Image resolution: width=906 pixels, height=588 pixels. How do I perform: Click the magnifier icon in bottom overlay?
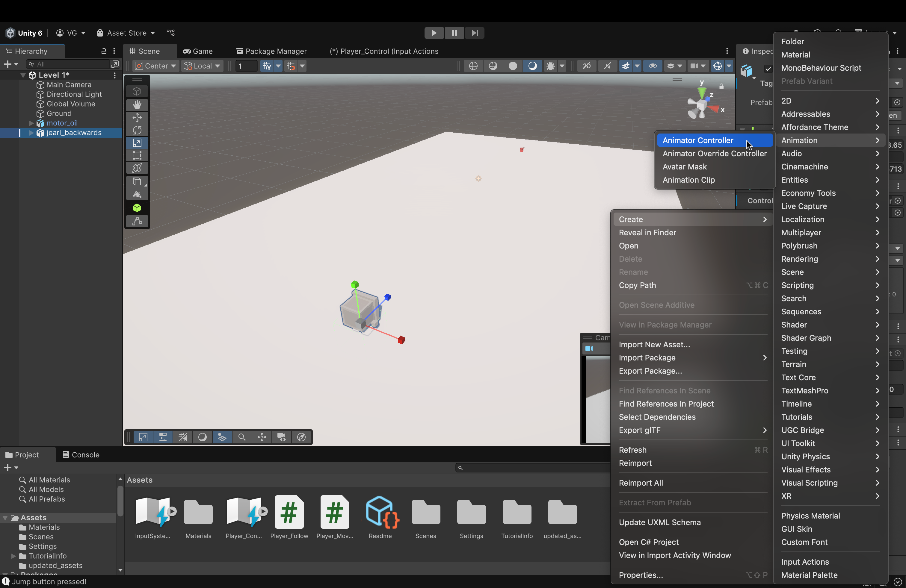tap(242, 437)
